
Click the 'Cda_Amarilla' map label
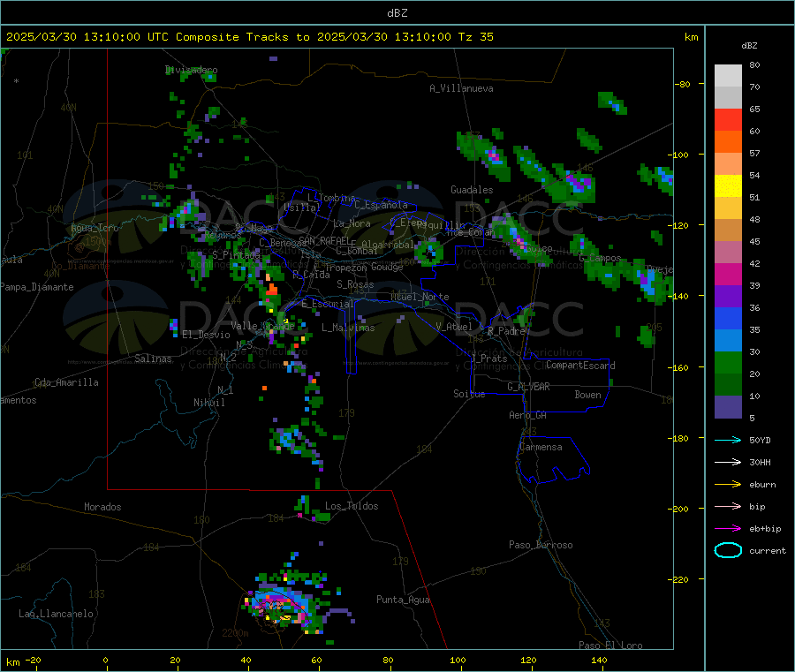coord(66,382)
